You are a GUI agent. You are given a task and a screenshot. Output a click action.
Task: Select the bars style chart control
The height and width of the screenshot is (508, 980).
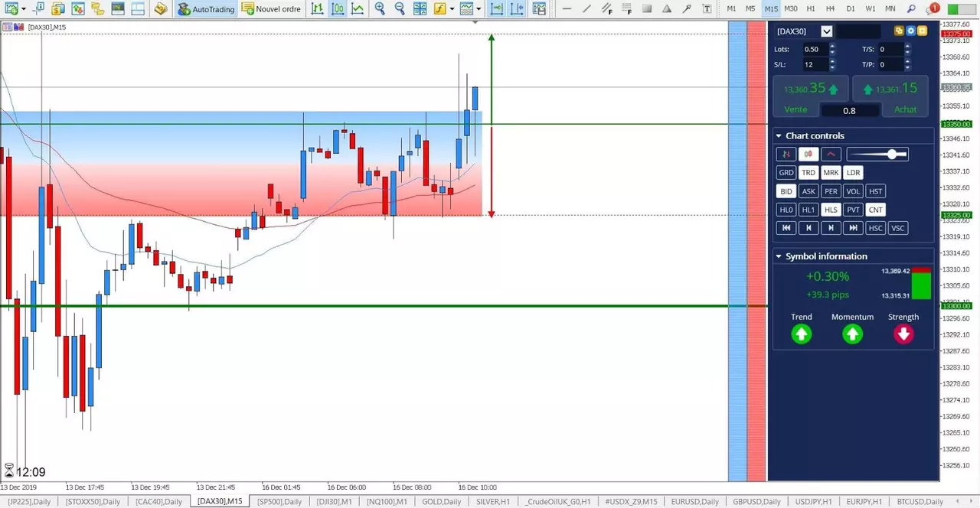786,154
